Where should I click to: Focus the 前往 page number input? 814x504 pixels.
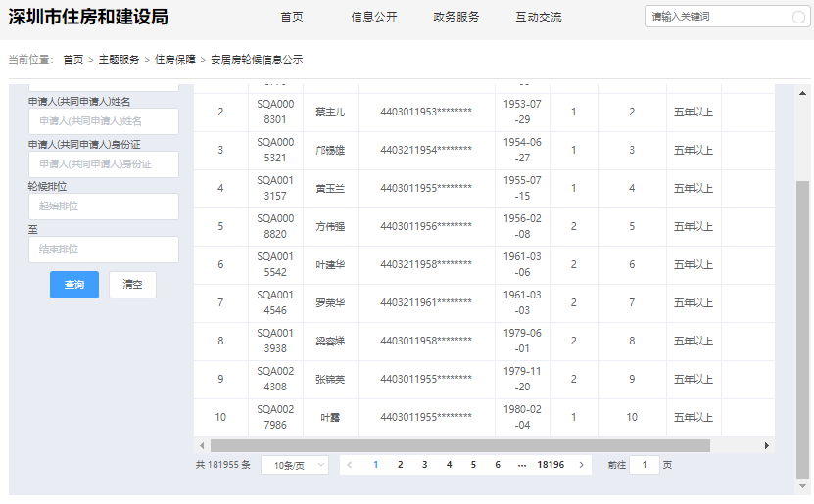[645, 465]
